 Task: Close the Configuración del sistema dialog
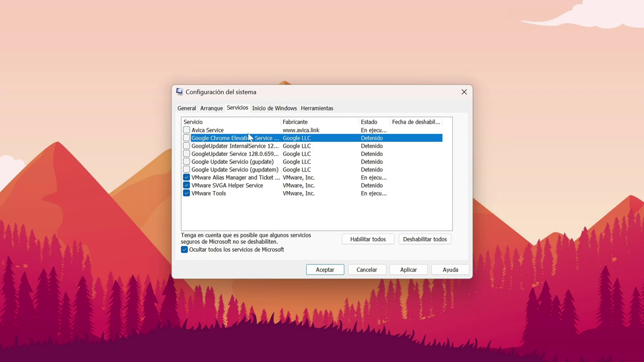point(464,92)
